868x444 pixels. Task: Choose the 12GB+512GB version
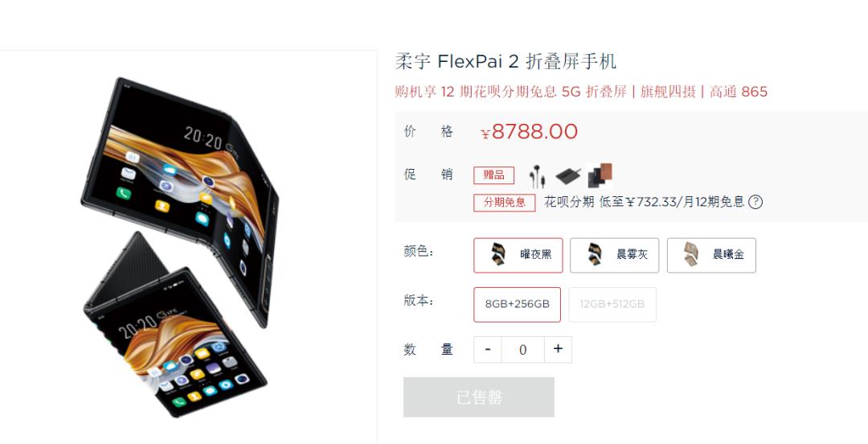click(612, 304)
